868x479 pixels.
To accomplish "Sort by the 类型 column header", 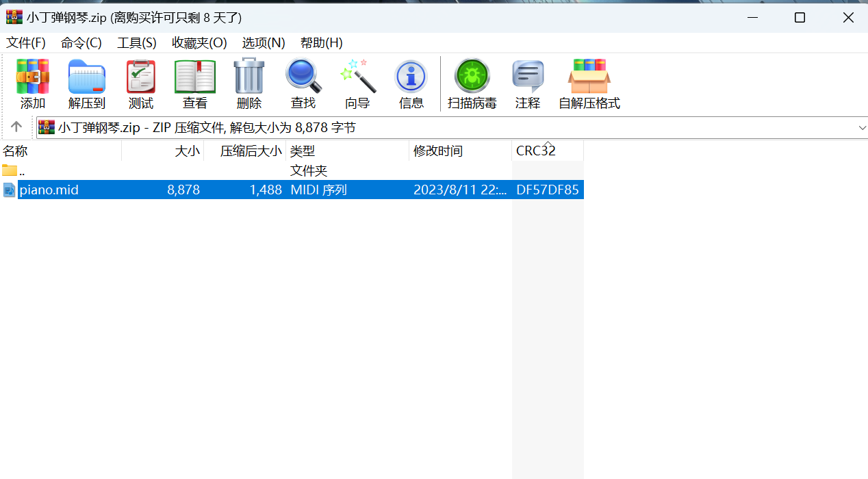I will click(x=348, y=151).
